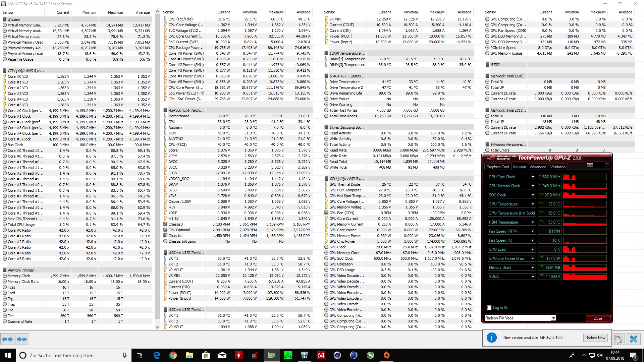This screenshot has height=362, width=644.
Task: Switch to the Validation tab
Action: (558, 167)
